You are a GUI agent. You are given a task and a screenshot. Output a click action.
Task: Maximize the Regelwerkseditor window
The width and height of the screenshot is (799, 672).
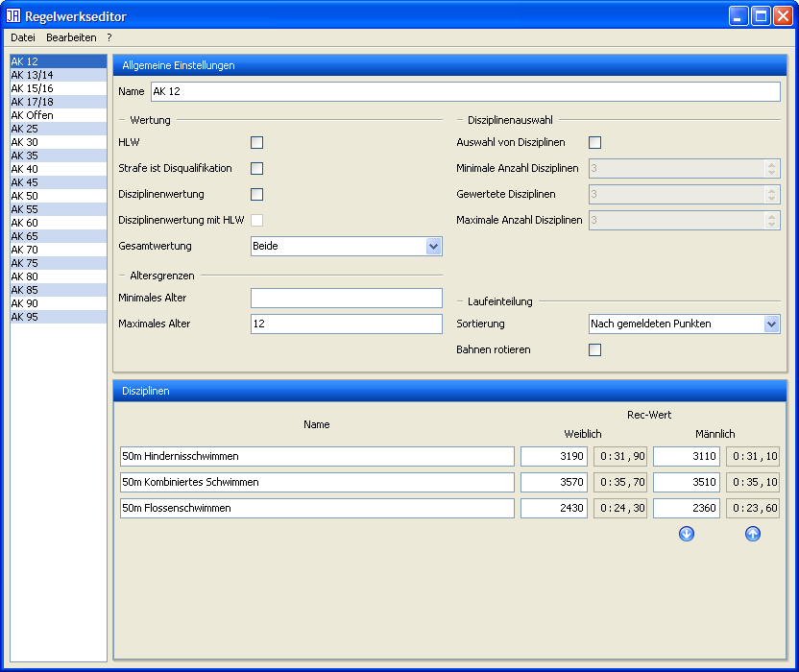[761, 16]
